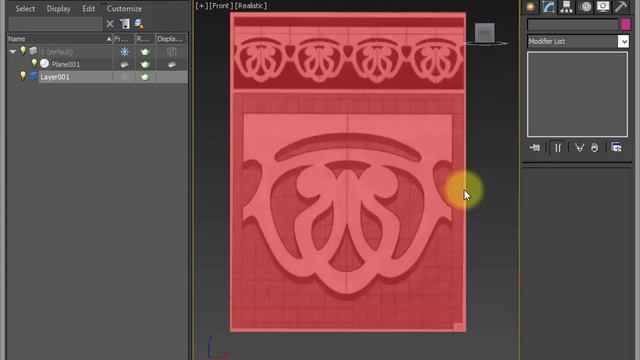
Task: Toggle visibility lightbulb of 0 (default) layer
Action: [23, 51]
